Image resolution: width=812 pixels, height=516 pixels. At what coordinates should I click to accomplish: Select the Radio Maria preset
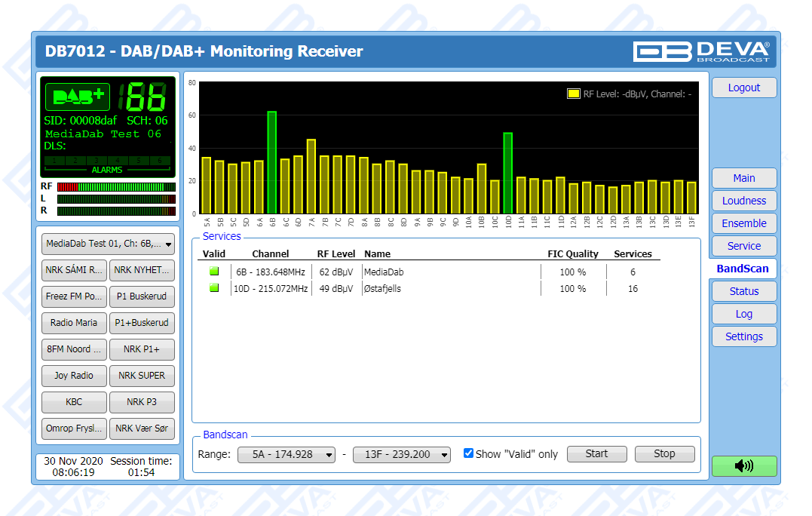pyautogui.click(x=74, y=323)
